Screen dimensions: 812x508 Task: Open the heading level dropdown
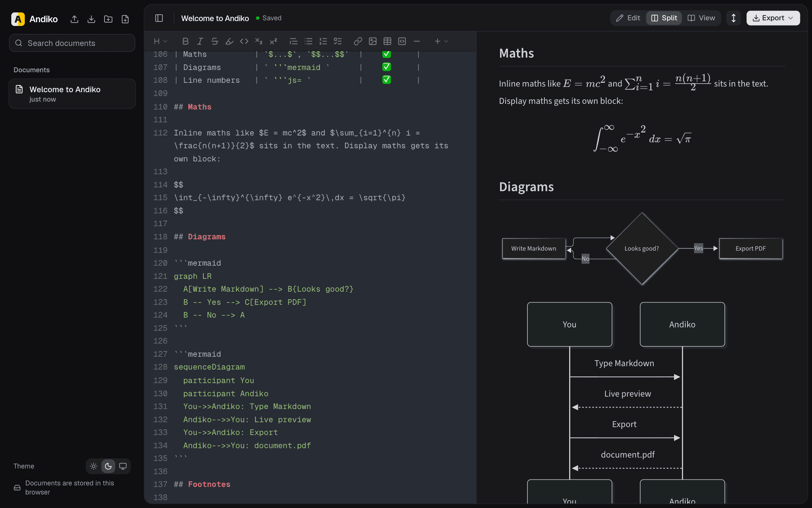[161, 41]
